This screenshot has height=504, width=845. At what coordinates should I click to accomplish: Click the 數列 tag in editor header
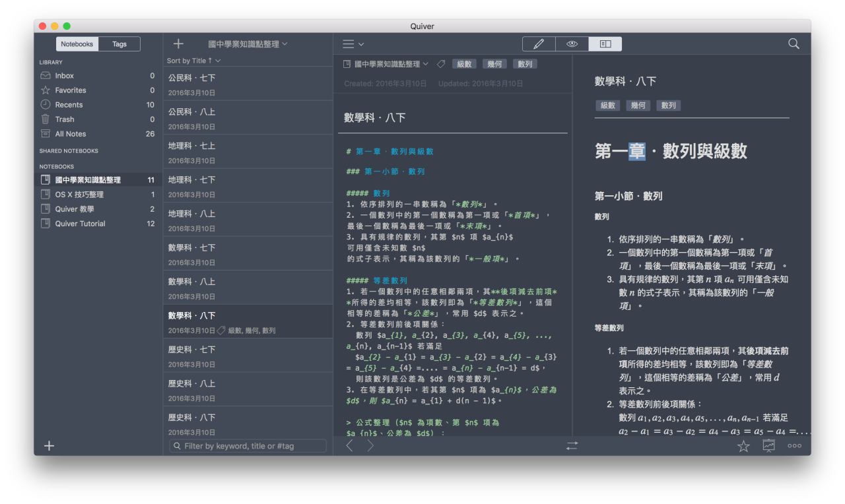525,64
